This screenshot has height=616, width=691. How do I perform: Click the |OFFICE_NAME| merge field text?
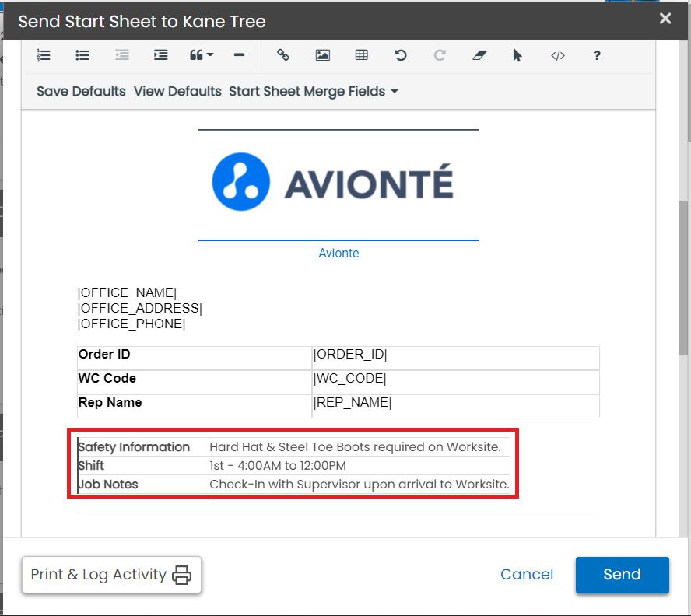coord(127,292)
